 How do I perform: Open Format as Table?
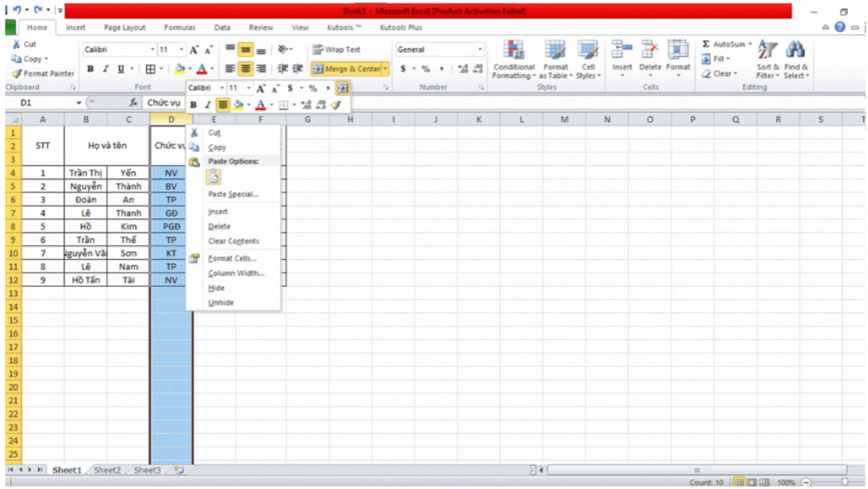tap(556, 59)
